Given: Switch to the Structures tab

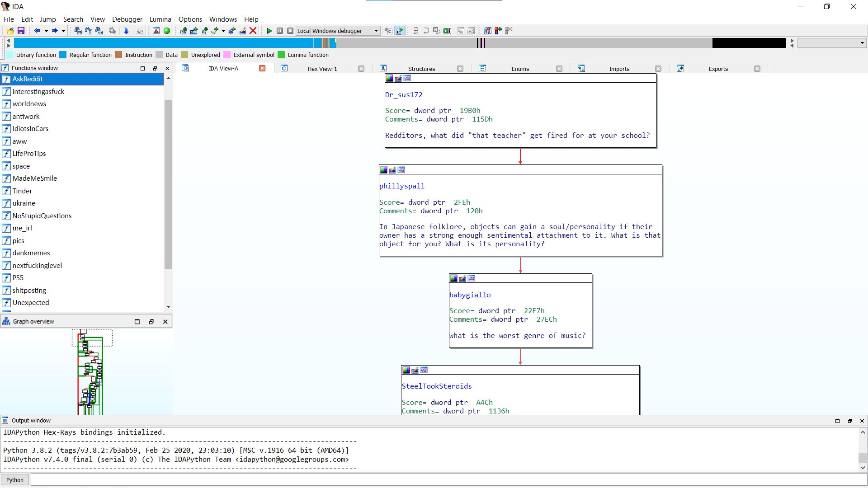Looking at the screenshot, I should [421, 69].
